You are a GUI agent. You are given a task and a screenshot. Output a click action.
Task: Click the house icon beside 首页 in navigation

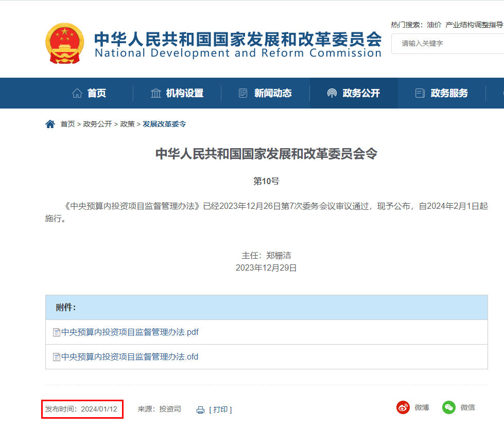click(x=78, y=93)
